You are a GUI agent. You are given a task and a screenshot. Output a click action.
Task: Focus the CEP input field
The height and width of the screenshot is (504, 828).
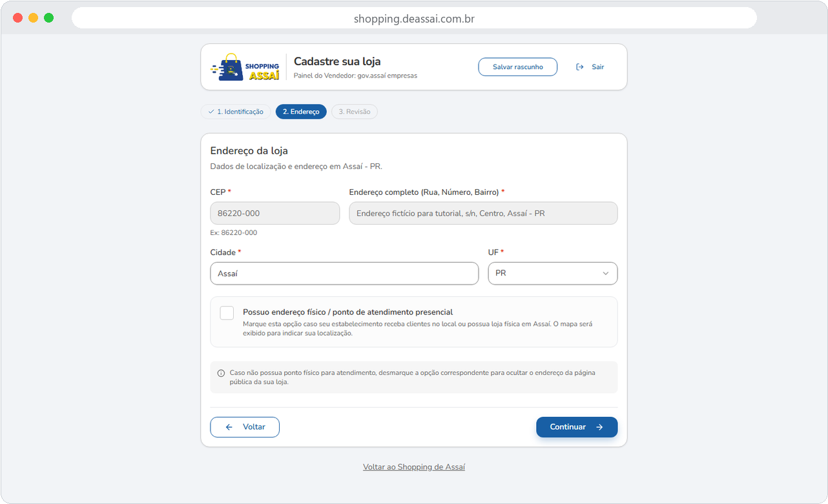click(275, 214)
